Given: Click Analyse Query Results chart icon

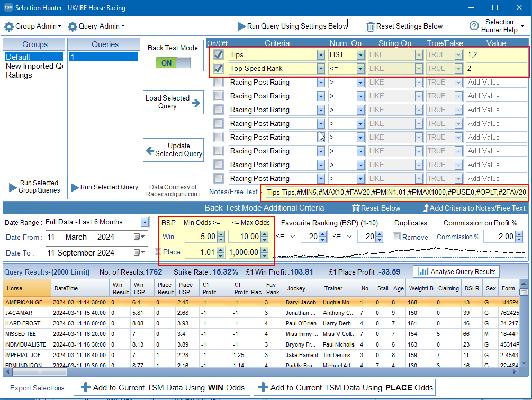Looking at the screenshot, I should [423, 271].
